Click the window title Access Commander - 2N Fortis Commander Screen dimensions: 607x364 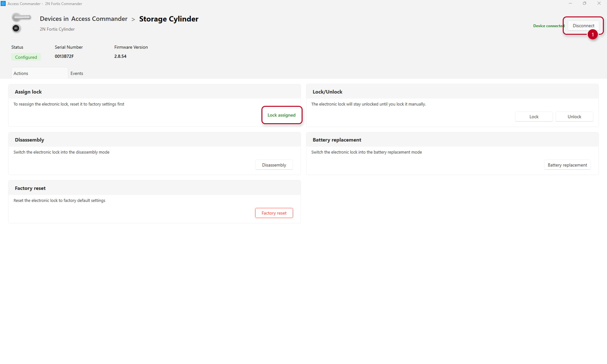pyautogui.click(x=45, y=4)
